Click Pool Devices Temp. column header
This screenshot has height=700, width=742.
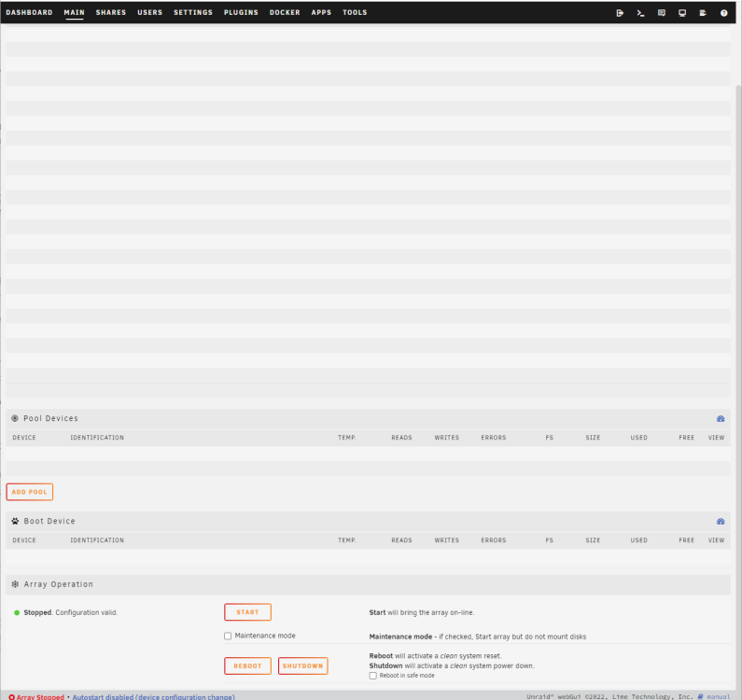(346, 438)
